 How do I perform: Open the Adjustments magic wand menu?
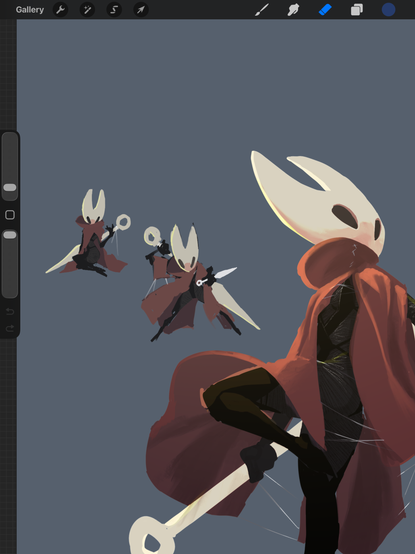click(x=87, y=10)
